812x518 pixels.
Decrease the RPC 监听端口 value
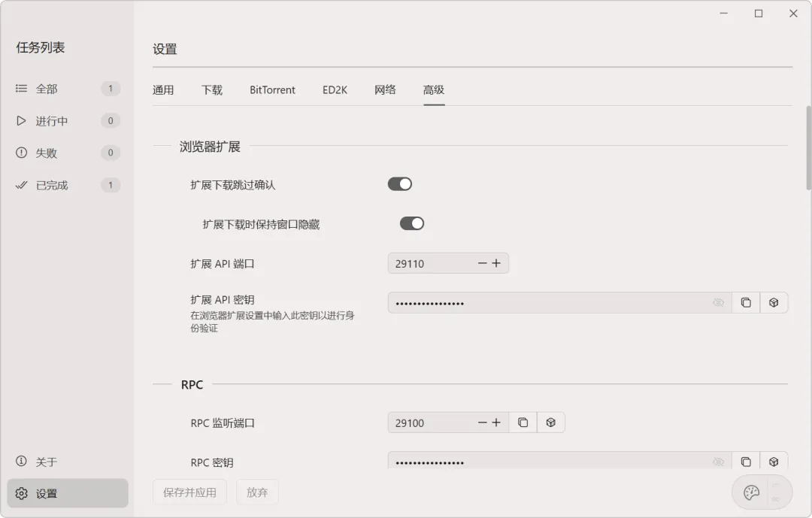pos(482,423)
